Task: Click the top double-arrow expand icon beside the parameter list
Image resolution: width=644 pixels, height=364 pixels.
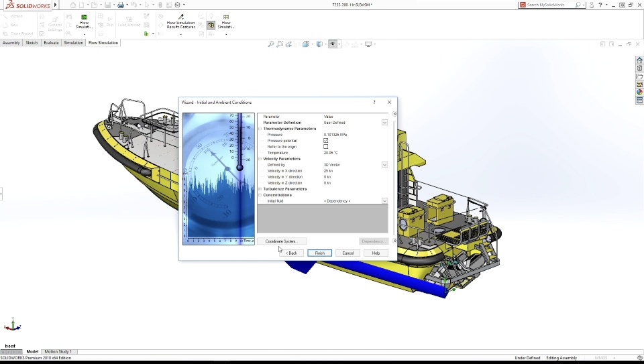Action: [394, 114]
